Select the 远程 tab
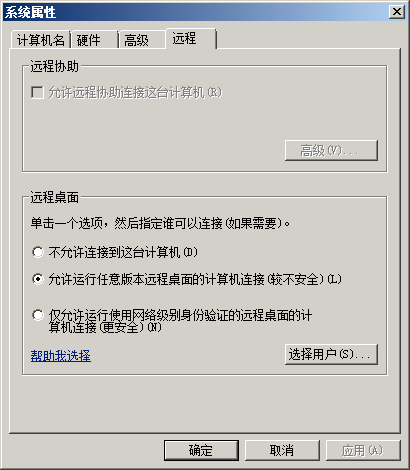Viewport: 410px width, 470px height. (191, 39)
